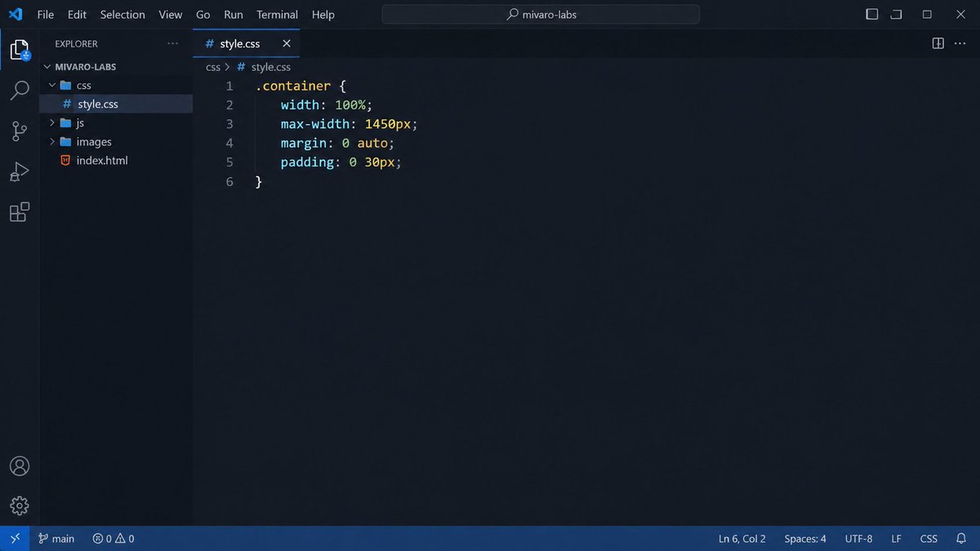Expand the images folder

pyautogui.click(x=116, y=142)
